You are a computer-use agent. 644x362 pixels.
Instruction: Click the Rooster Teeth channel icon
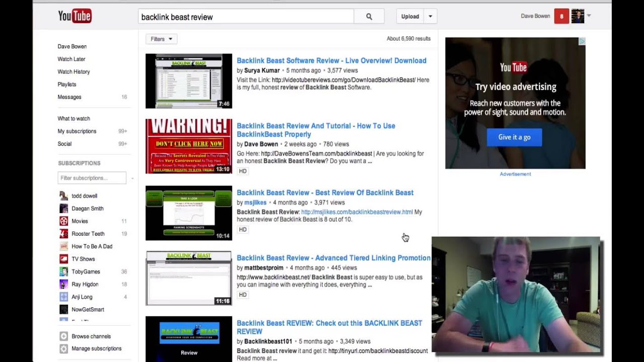point(63,234)
